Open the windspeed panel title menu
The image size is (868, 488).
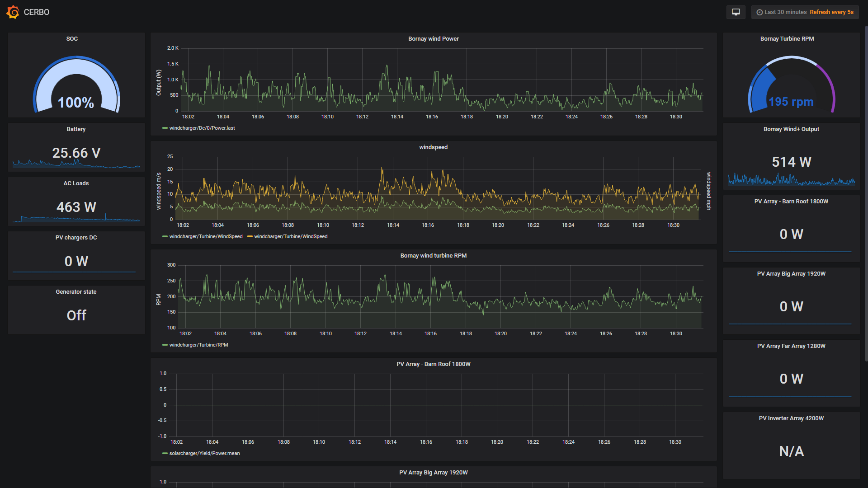434,147
